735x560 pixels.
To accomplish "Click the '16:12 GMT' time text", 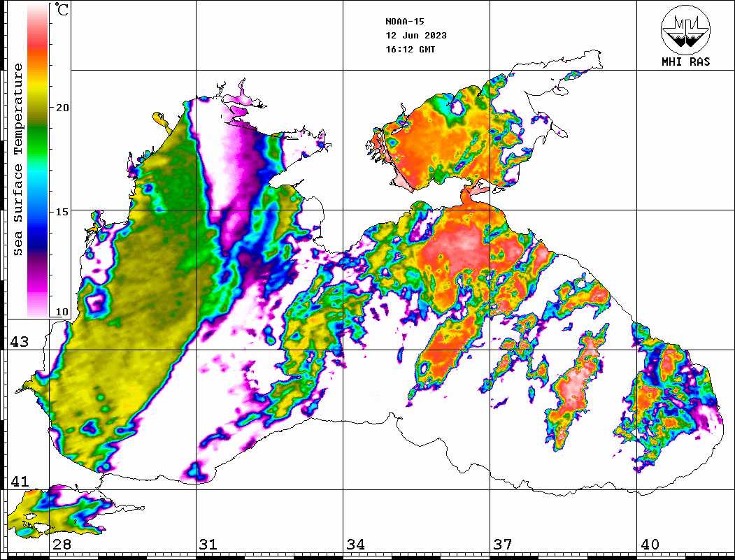I will click(410, 50).
